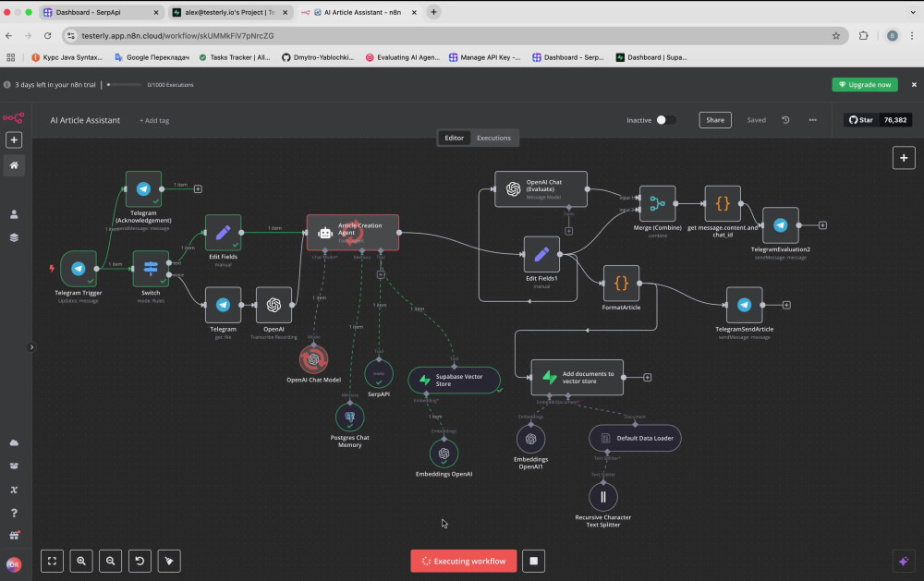
Task: Select the Telegram (Acknowledgement) node
Action: pyautogui.click(x=143, y=189)
